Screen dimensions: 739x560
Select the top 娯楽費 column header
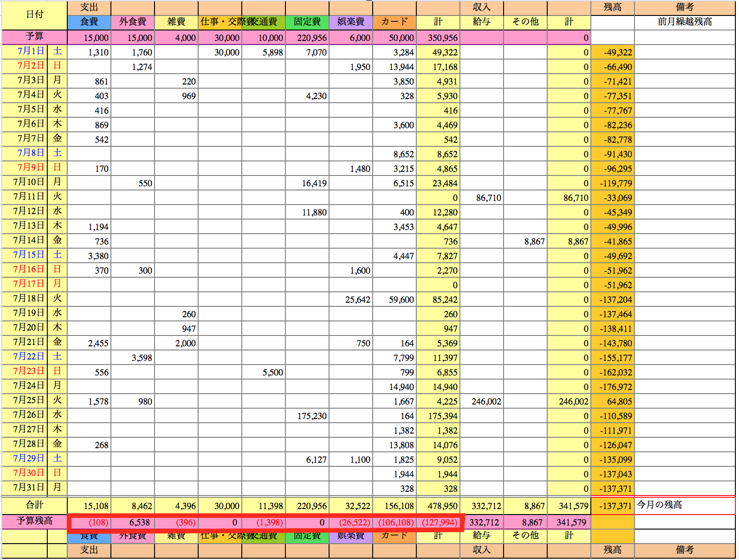pos(351,22)
